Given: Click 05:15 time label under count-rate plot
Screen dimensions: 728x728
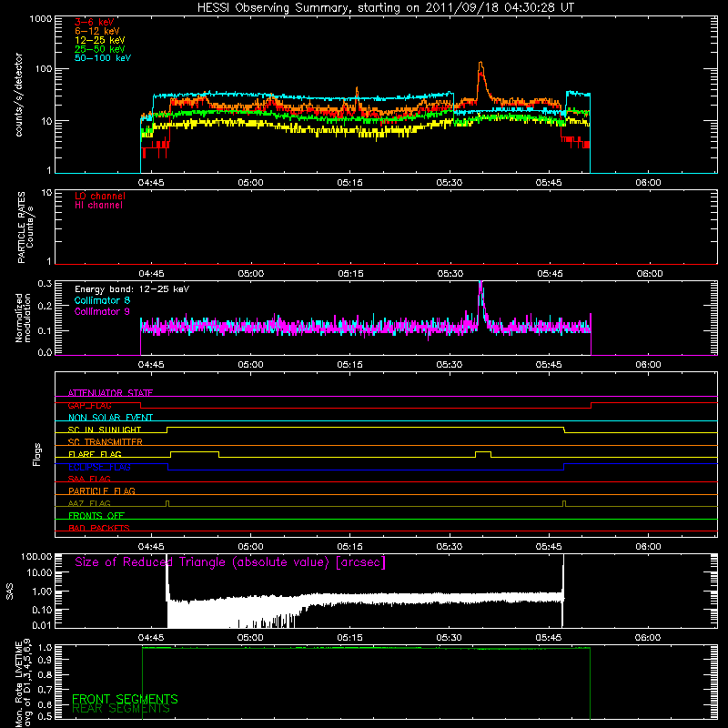Looking at the screenshot, I should 349,183.
